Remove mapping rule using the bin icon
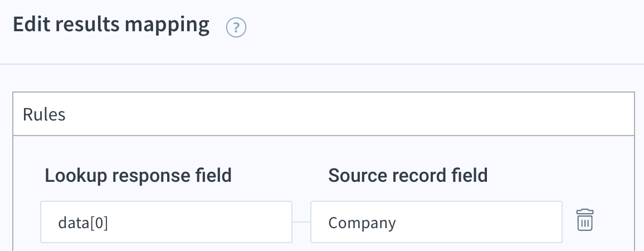Viewport: 644px width, 251px height. point(584,220)
